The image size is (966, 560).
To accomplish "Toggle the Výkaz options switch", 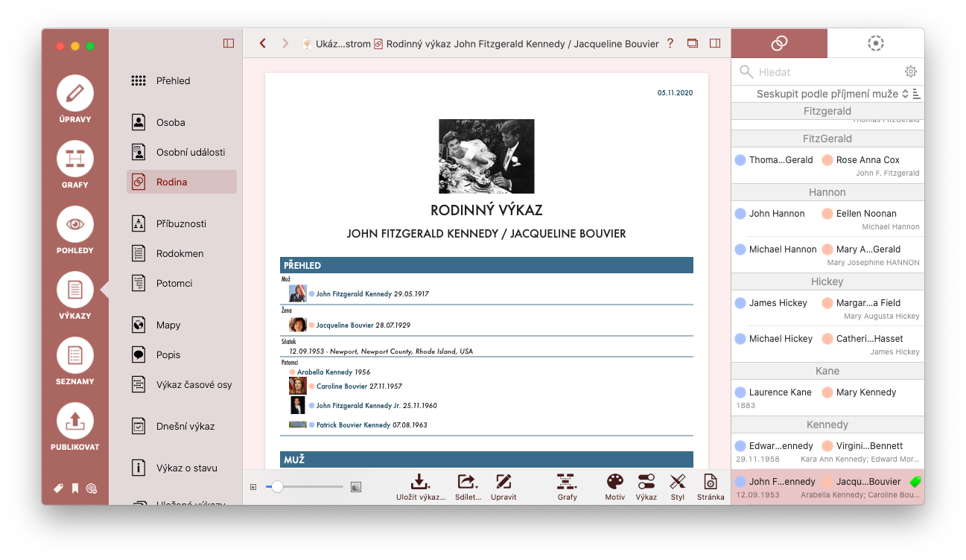I will 646,487.
